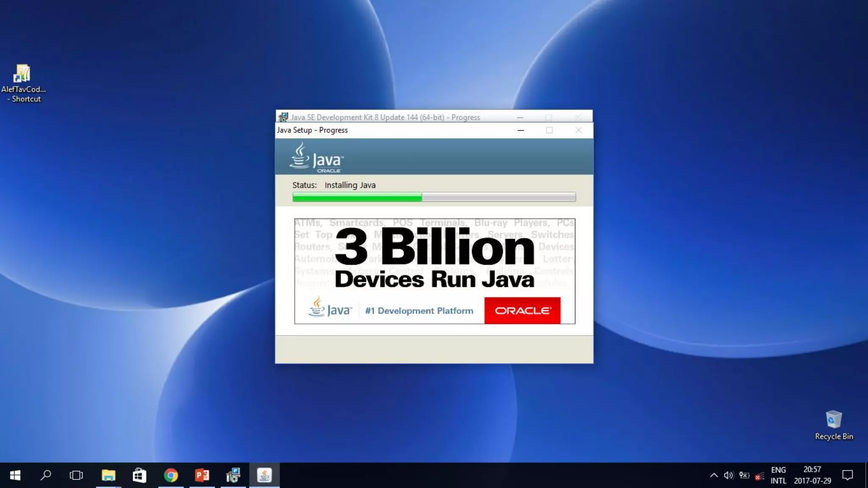Switch to PowerPoint in the taskbar

click(202, 475)
